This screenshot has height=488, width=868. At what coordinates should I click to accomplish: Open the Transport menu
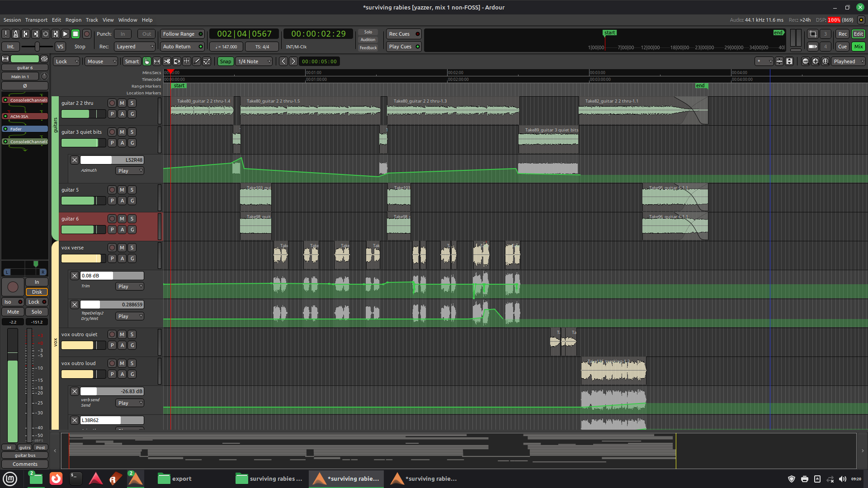click(x=36, y=20)
